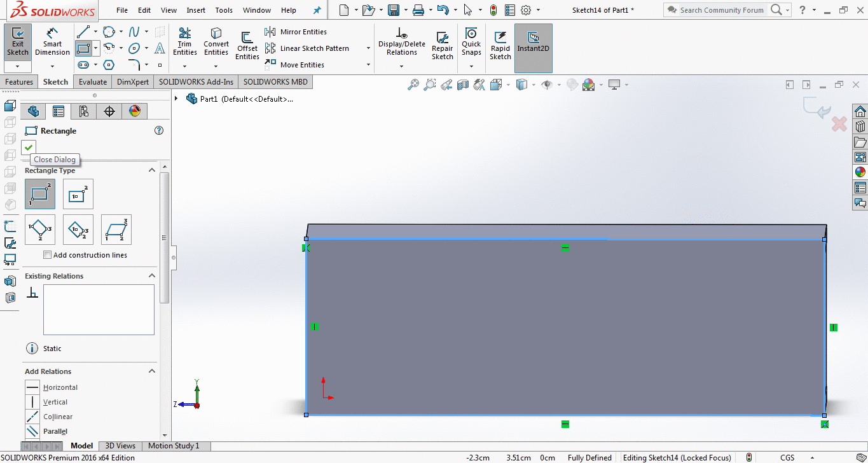
Task: Select the Straight Slot tool
Action: point(83,65)
